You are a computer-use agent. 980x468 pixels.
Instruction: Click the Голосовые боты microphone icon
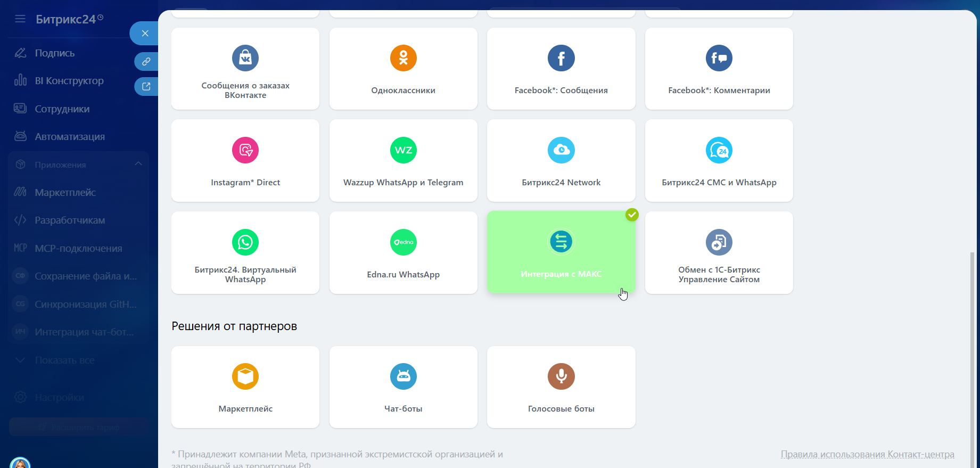[561, 376]
